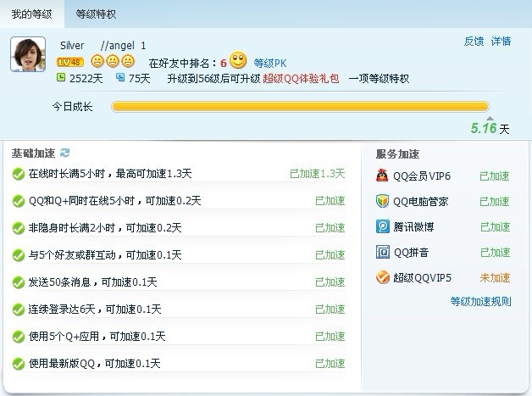Image resolution: width=532 pixels, height=396 pixels.
Task: Click the green check for 在线时长满5小时
Action: pyautogui.click(x=19, y=174)
